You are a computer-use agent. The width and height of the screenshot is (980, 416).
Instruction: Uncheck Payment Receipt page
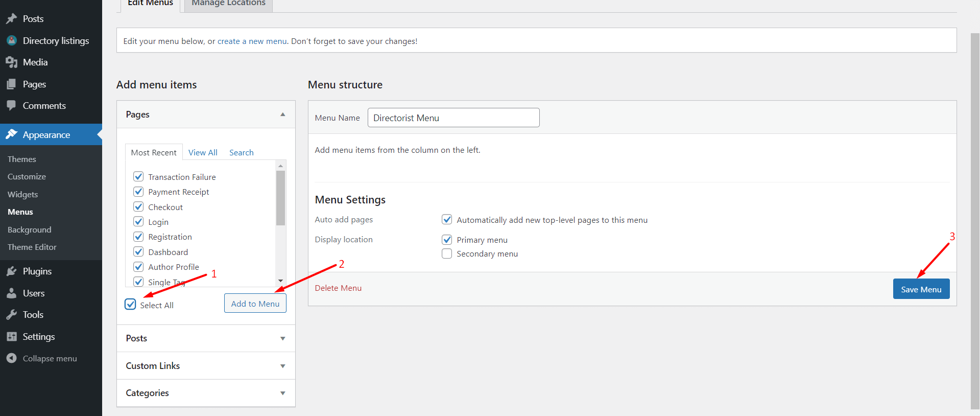click(138, 192)
